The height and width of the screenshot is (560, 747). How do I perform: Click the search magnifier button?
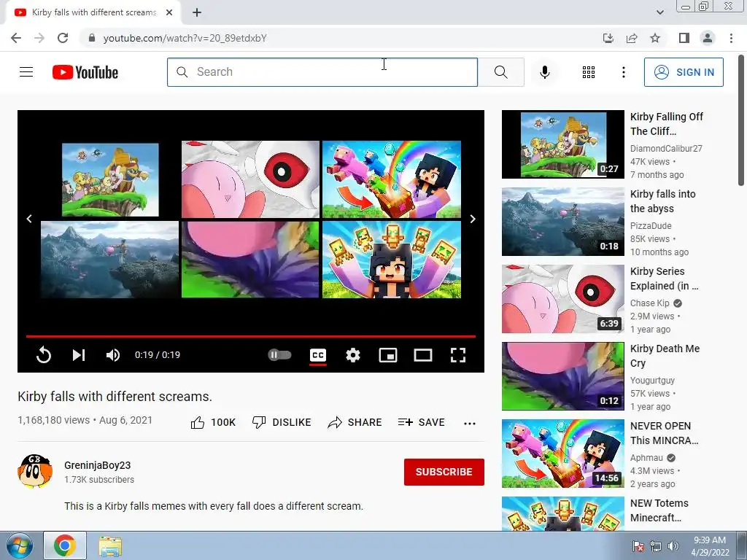point(500,72)
